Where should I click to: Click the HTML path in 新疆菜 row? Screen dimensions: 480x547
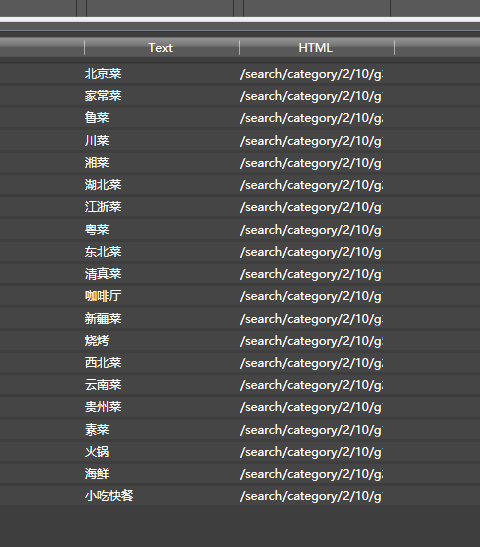pyautogui.click(x=311, y=319)
